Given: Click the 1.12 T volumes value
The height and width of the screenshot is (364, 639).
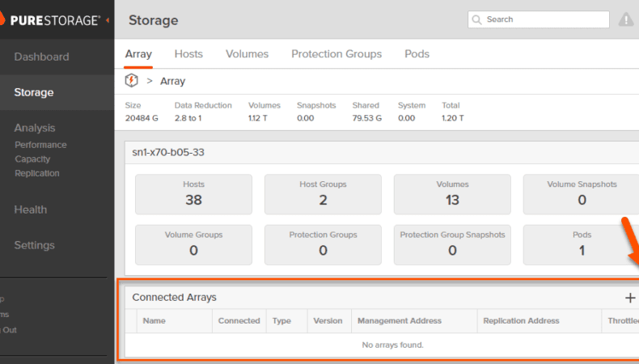Looking at the screenshot, I should [x=257, y=118].
